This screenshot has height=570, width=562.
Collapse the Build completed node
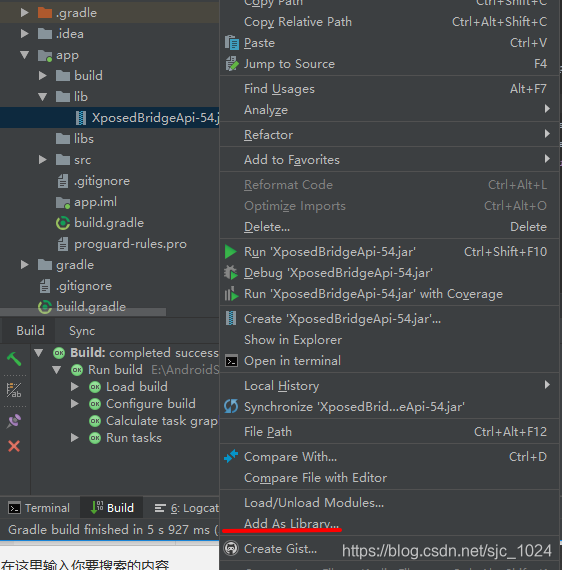tap(39, 353)
